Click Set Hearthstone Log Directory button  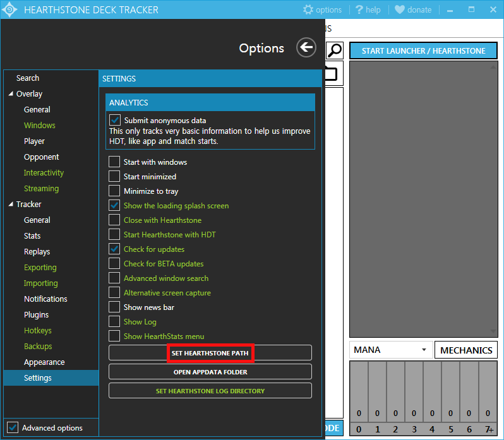210,391
